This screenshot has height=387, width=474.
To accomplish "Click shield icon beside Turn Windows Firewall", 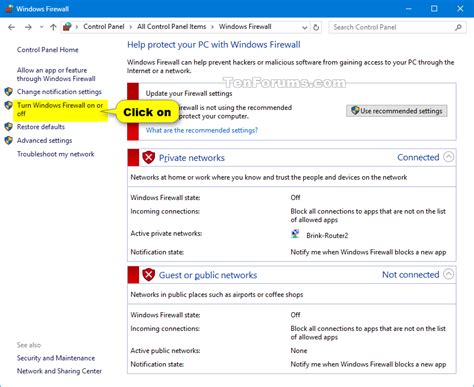I will point(9,105).
